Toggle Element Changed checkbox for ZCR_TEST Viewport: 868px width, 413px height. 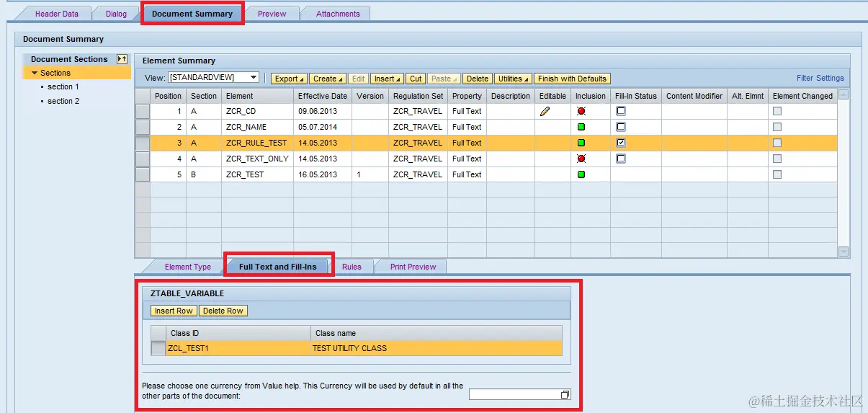coord(777,174)
